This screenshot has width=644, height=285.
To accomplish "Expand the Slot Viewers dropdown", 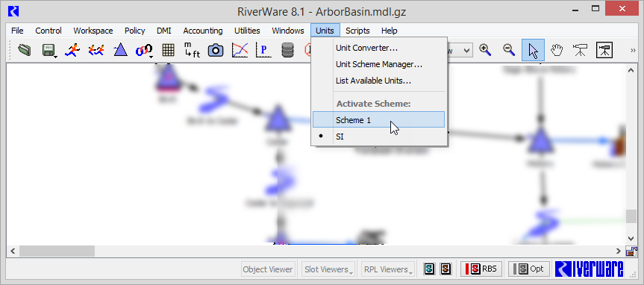I will point(328,269).
